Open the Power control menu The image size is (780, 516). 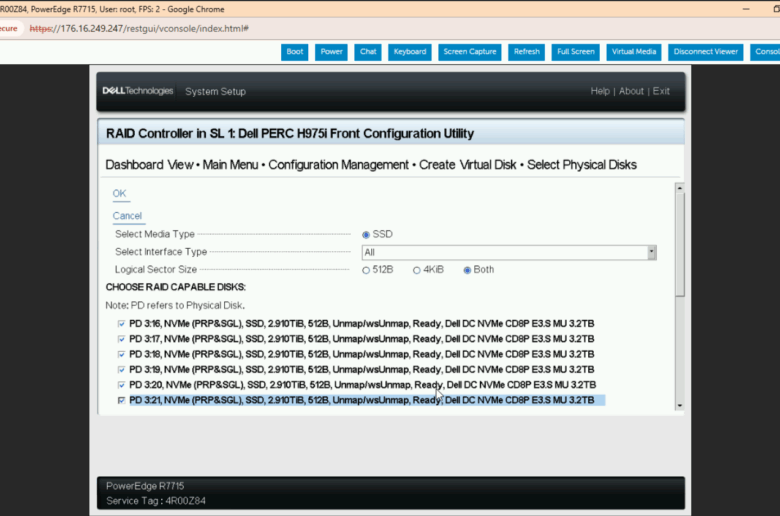coord(332,52)
